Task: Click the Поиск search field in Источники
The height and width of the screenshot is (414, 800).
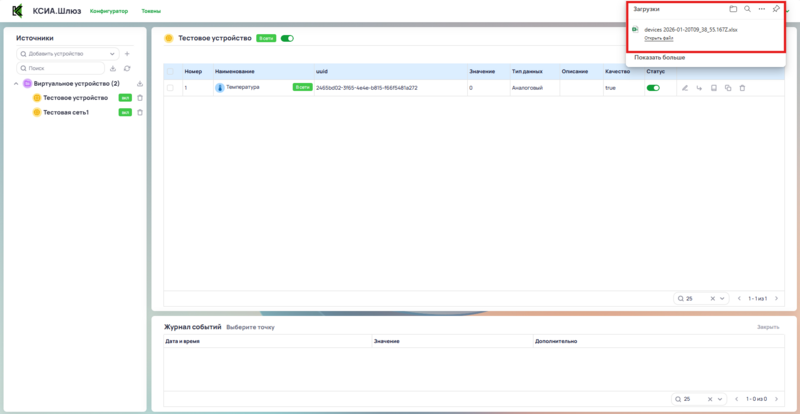Action: coord(60,68)
